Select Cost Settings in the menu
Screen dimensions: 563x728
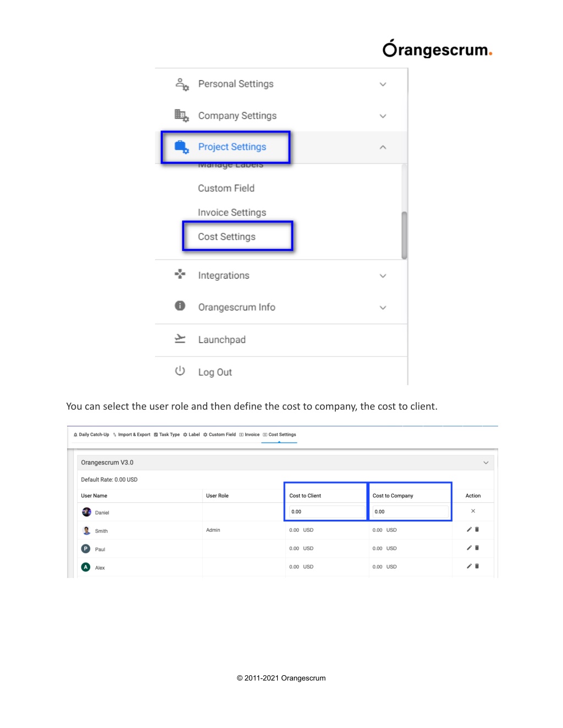(x=227, y=237)
